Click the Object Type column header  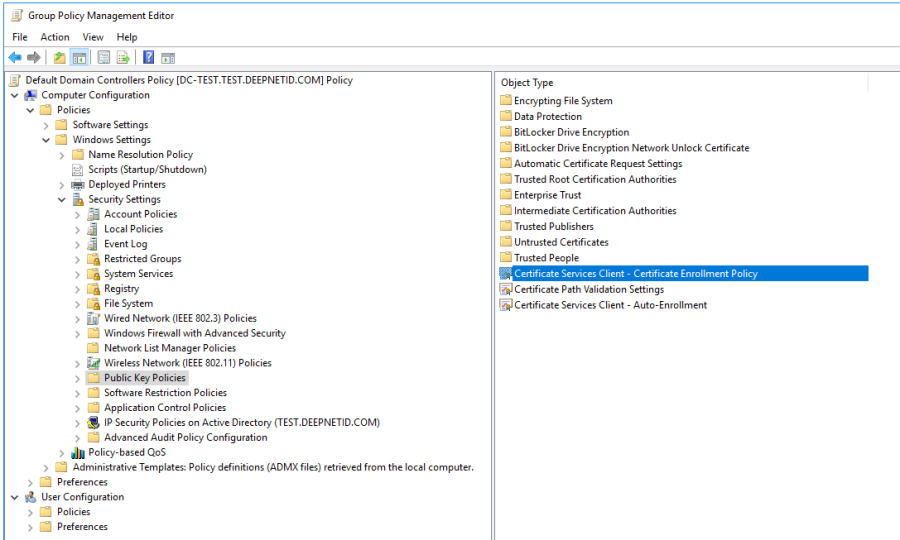[527, 83]
